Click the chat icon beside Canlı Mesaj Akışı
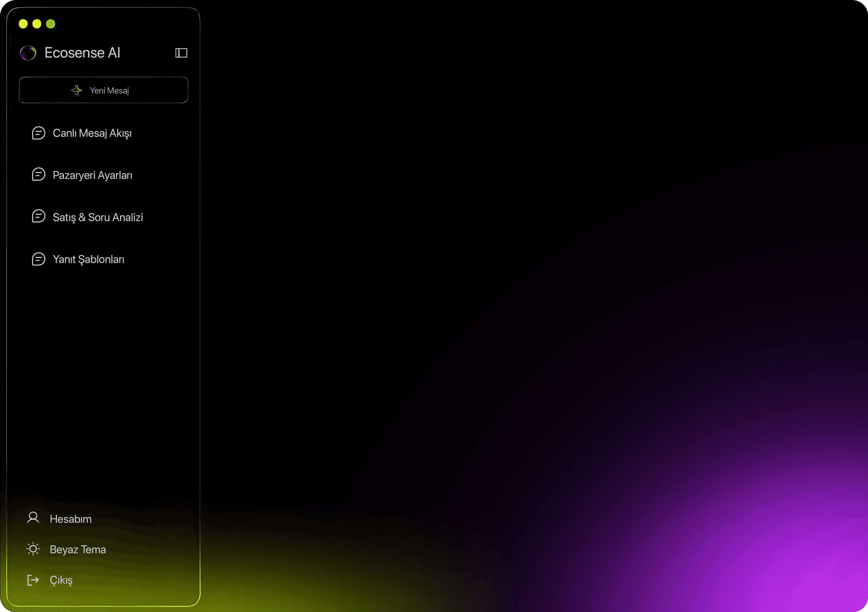 coord(39,133)
